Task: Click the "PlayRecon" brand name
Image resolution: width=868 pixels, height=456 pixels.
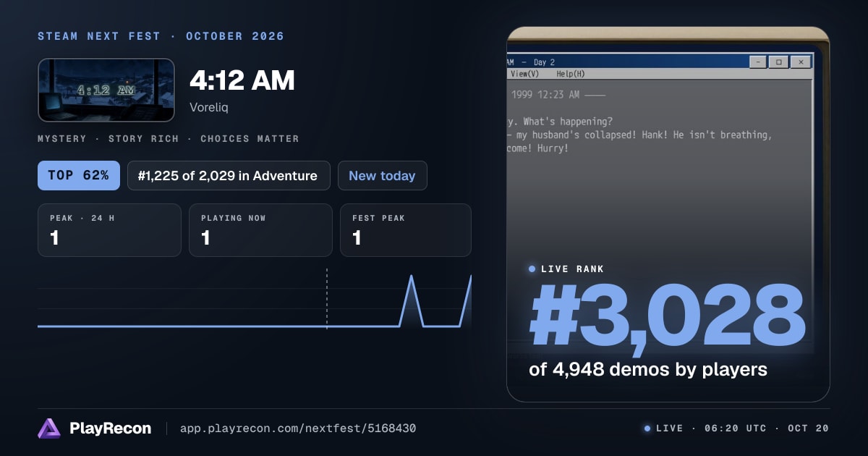Action: [x=111, y=428]
